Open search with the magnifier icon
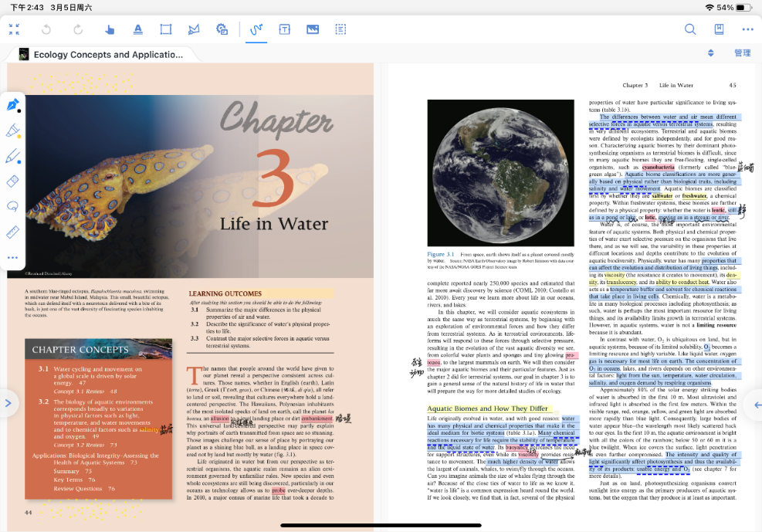This screenshot has width=762, height=532. point(690,29)
